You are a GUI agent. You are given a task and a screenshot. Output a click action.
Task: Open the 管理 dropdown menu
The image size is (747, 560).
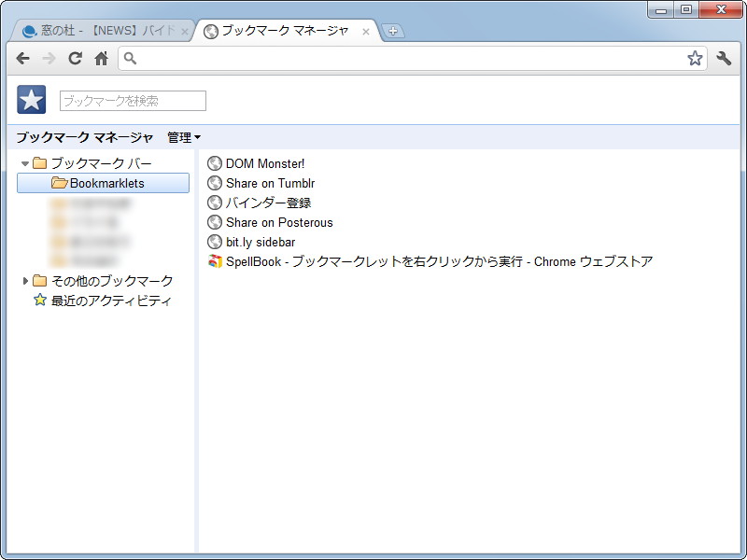(x=180, y=137)
